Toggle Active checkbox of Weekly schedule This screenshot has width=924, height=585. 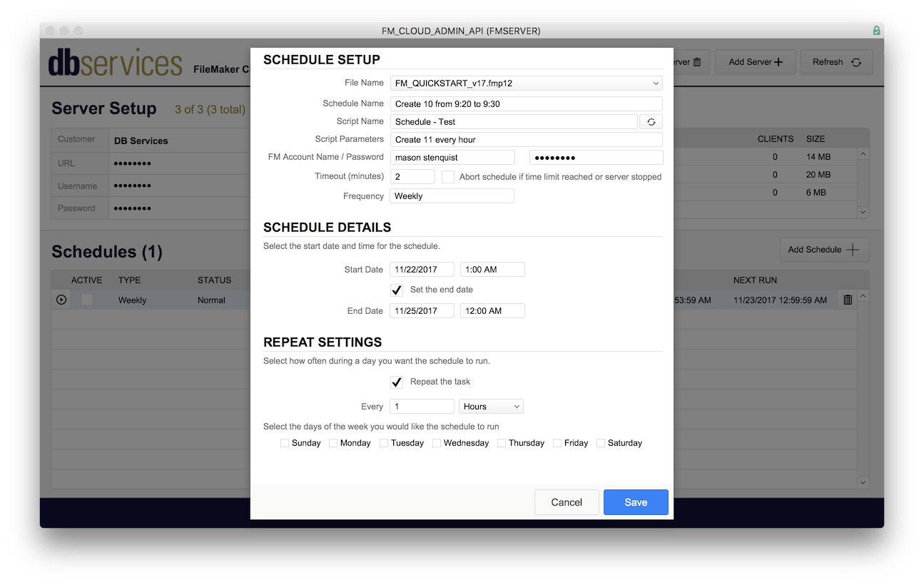click(86, 300)
